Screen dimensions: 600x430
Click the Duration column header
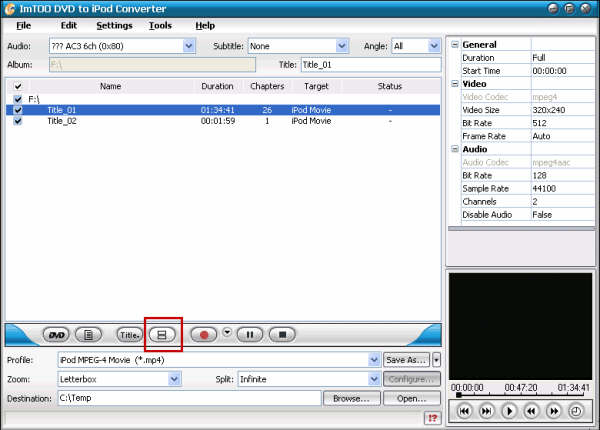pos(217,86)
